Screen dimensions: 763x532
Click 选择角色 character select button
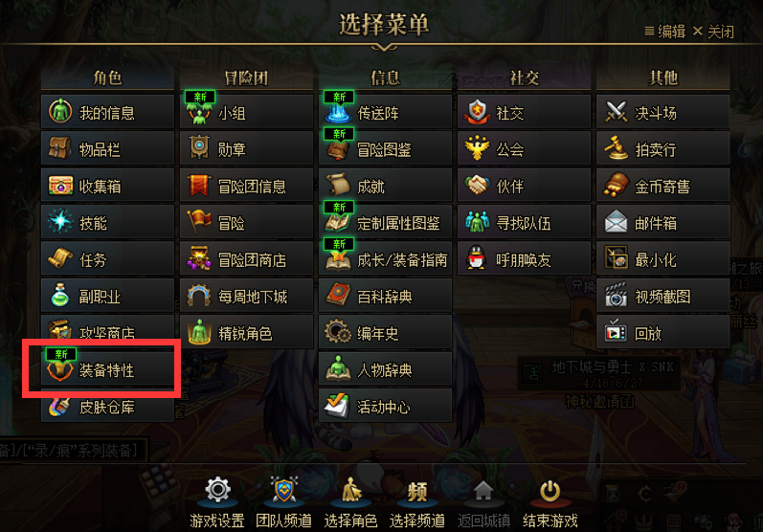[x=350, y=502]
